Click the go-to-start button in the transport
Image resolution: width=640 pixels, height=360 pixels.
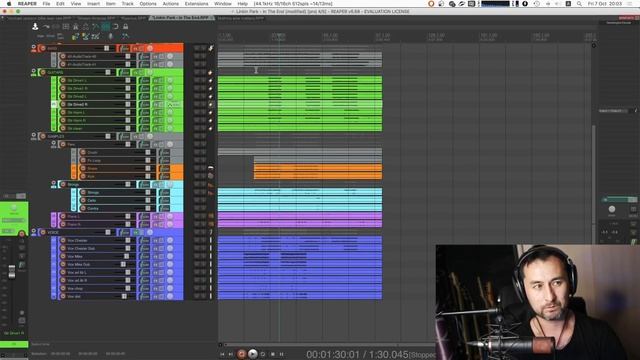(222, 354)
